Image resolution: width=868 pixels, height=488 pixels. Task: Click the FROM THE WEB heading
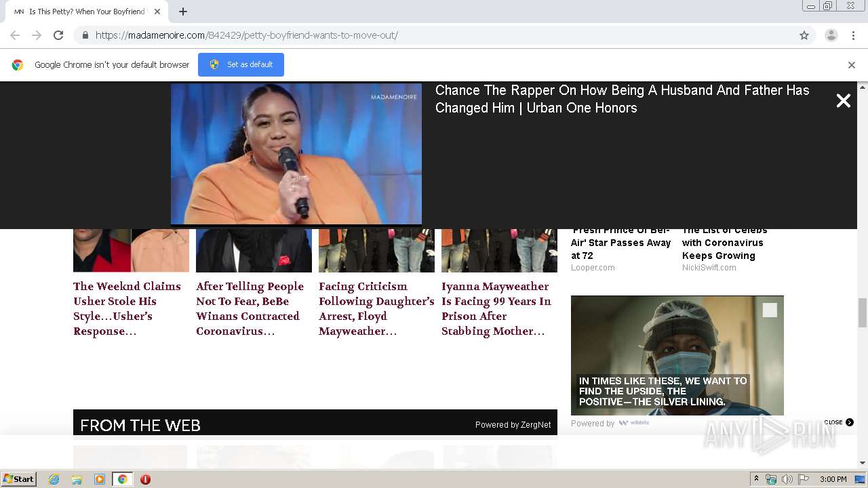[140, 426]
